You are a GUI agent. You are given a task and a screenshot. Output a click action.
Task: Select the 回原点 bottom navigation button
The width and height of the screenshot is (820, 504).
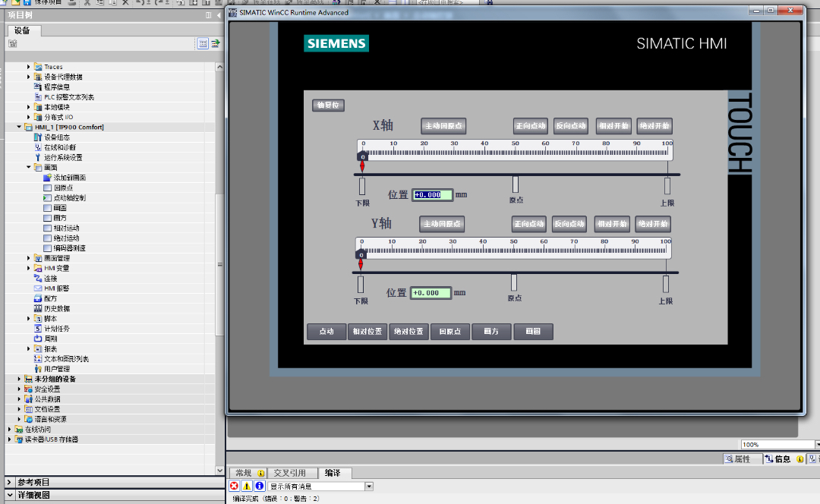point(450,332)
